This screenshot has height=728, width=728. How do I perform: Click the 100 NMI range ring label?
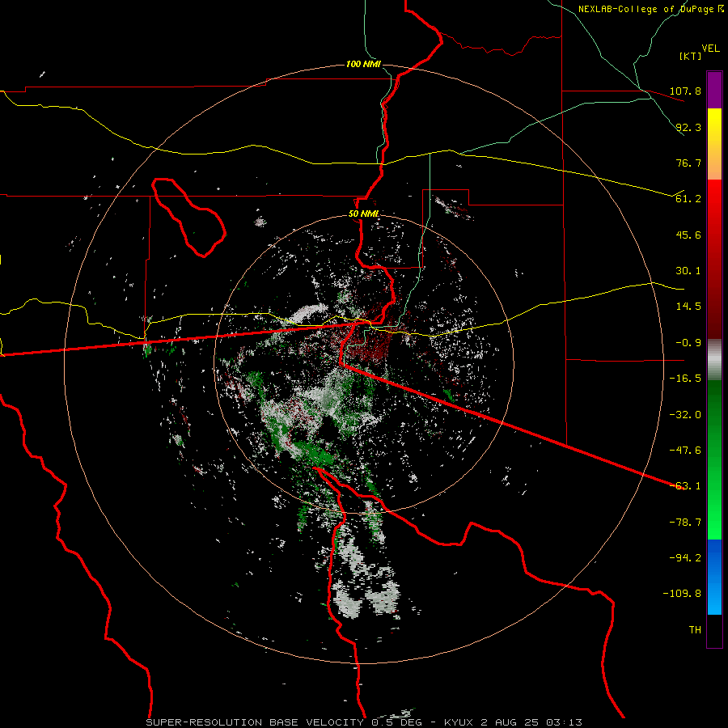[x=363, y=64]
